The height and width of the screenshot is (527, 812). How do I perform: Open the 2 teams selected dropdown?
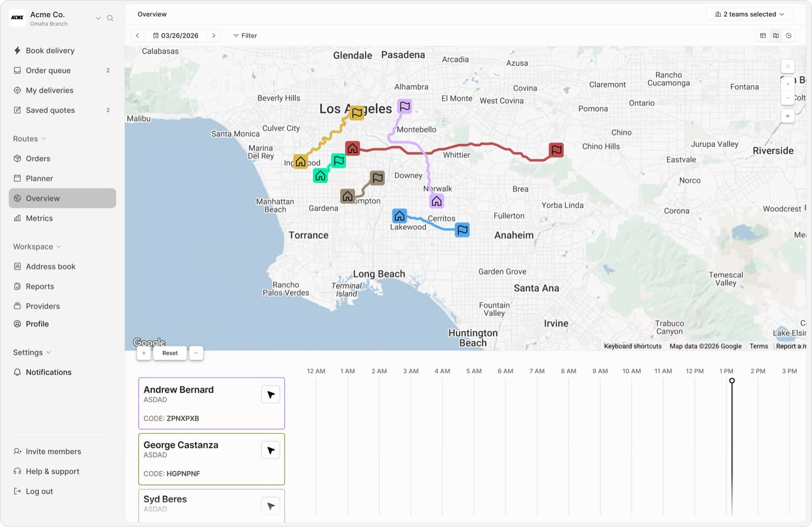[750, 14]
